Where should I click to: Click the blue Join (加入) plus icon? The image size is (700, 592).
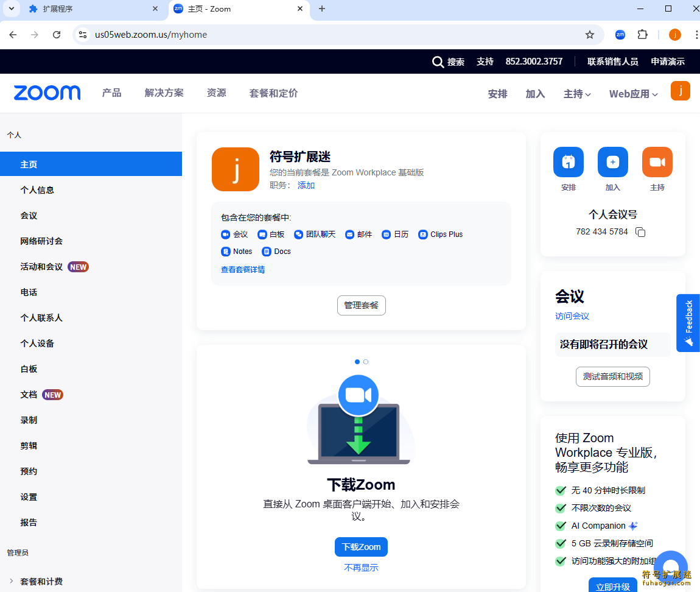(x=612, y=162)
